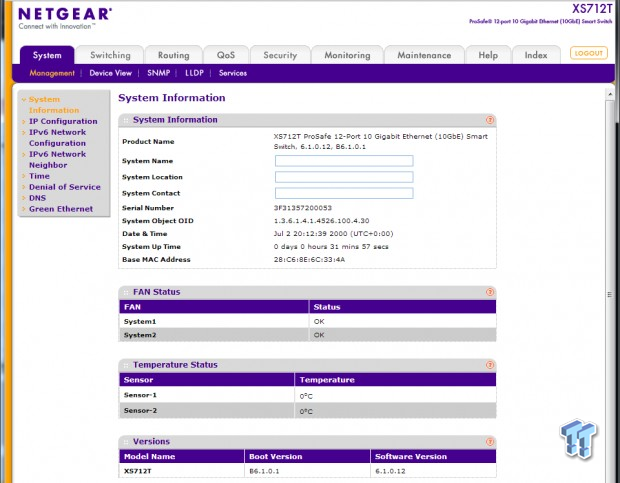Click the Versions panel title
This screenshot has height=483, width=620.
(151, 441)
